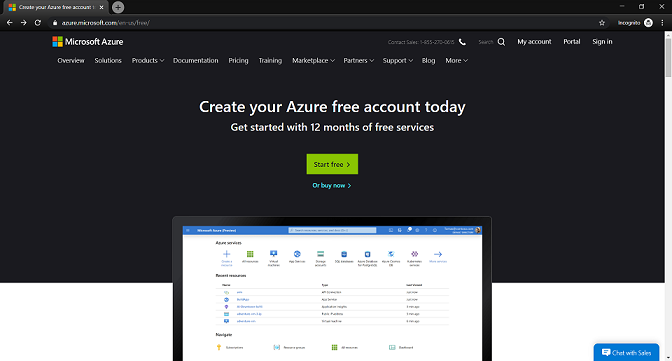Open a new browser tab

tap(118, 7)
